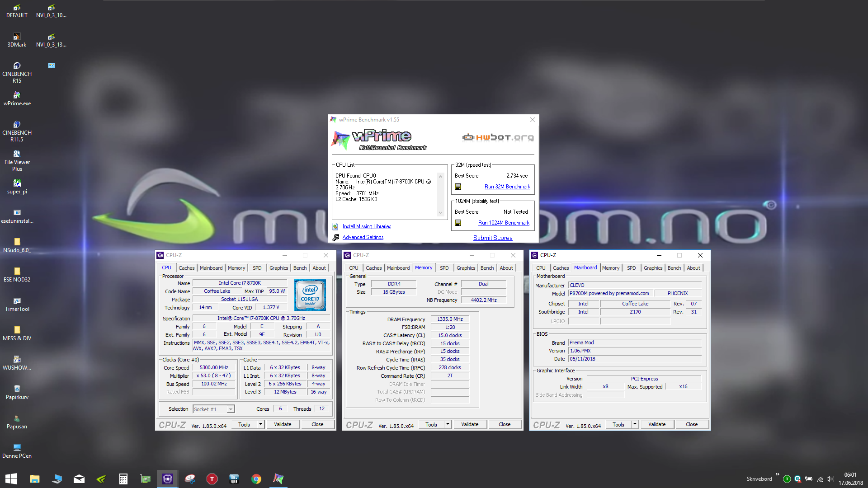The width and height of the screenshot is (868, 488).
Task: Click Submit Scores link
Action: point(492,238)
